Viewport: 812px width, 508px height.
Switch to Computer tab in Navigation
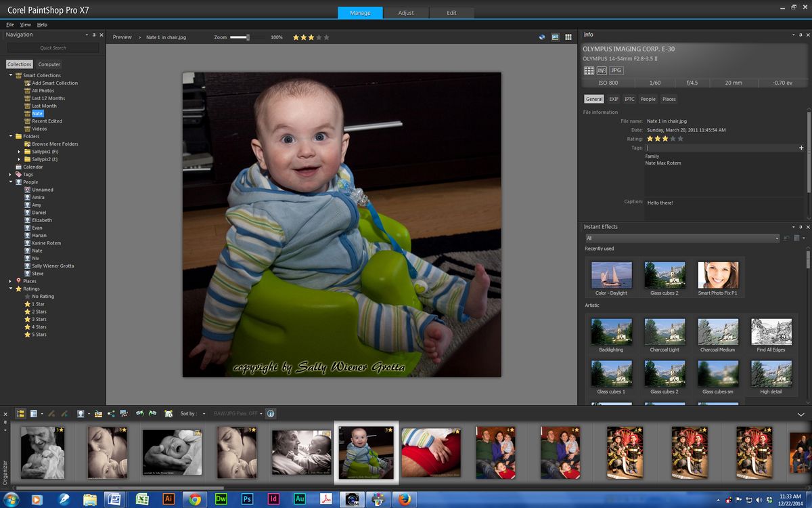(49, 64)
